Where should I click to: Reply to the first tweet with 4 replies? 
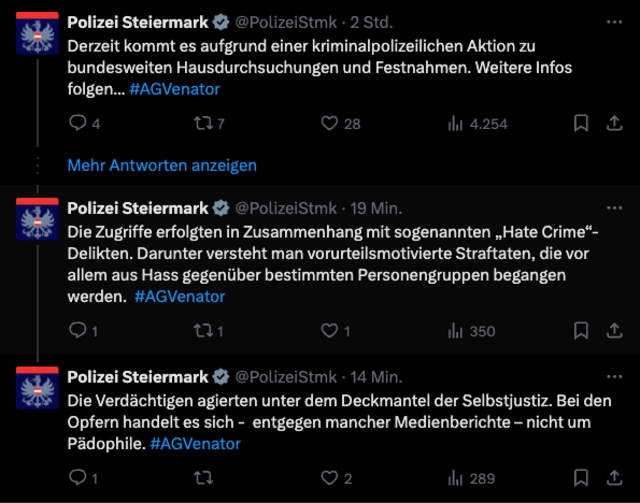(78, 124)
